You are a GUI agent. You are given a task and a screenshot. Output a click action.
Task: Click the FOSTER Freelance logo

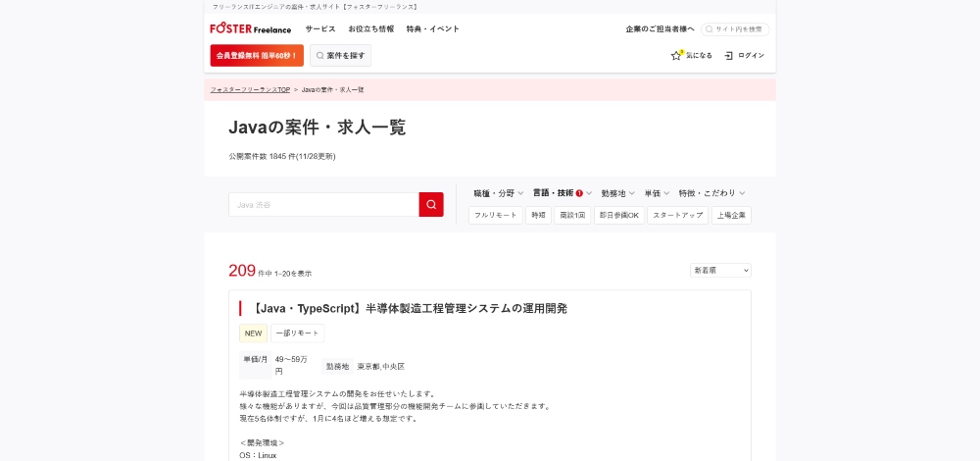click(x=250, y=28)
